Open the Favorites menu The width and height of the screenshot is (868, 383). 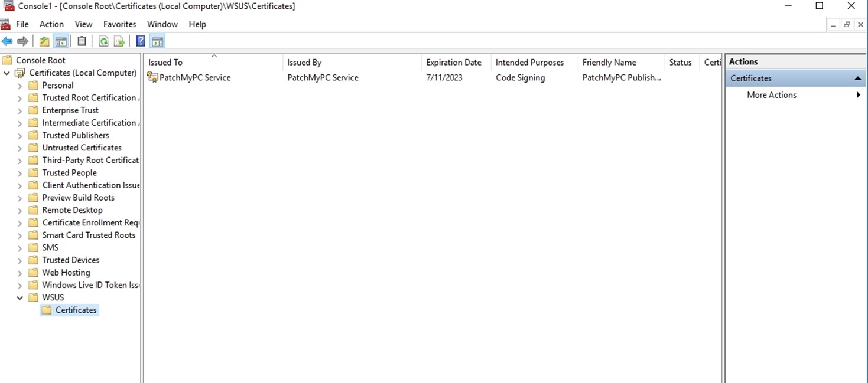(x=119, y=24)
